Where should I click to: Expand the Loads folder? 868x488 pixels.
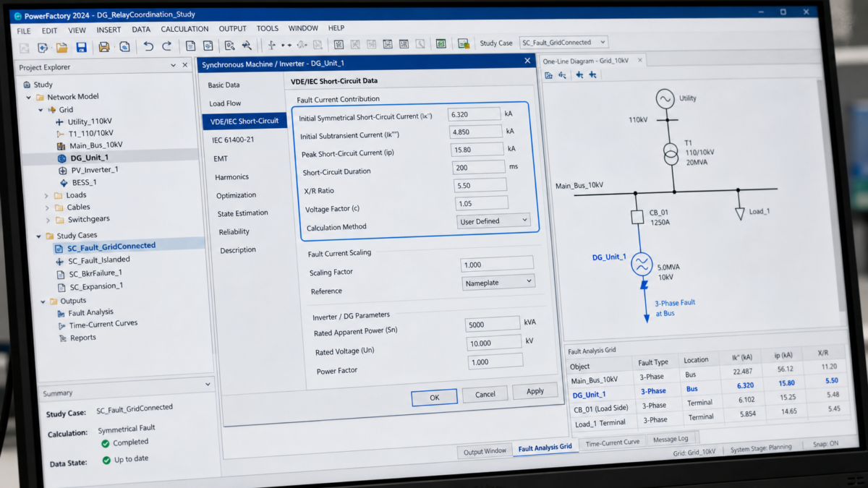coord(47,195)
